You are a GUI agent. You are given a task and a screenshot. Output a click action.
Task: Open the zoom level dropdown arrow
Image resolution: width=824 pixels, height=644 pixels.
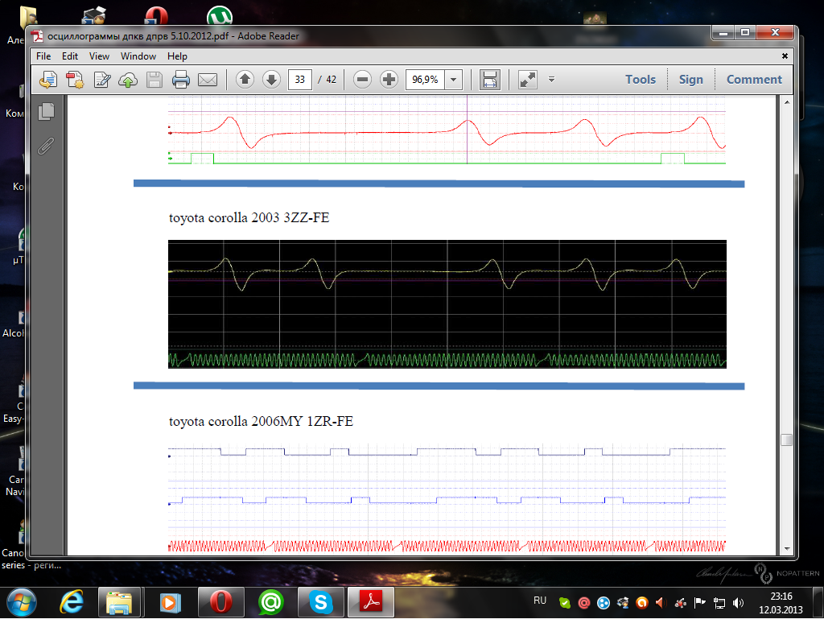454,80
